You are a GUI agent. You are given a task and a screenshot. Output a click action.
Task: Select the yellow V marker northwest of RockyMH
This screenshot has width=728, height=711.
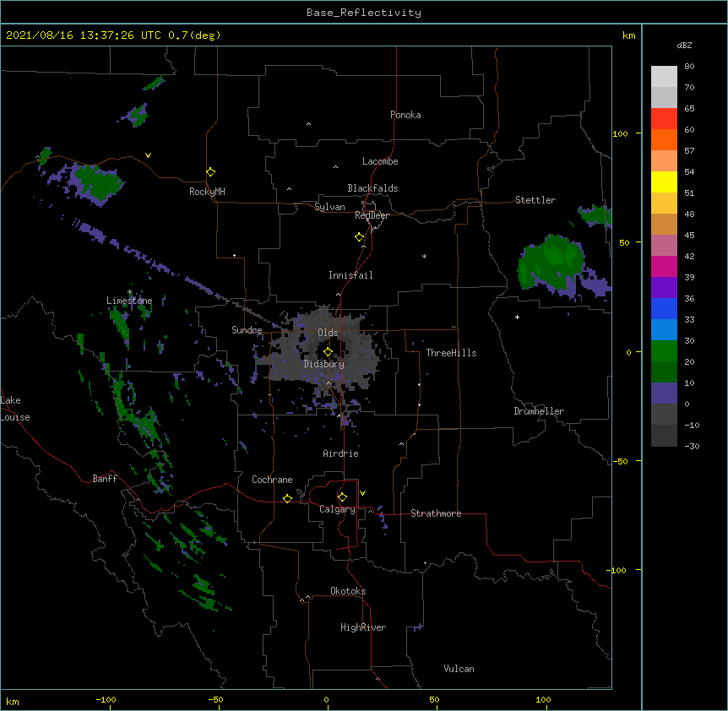click(x=148, y=155)
